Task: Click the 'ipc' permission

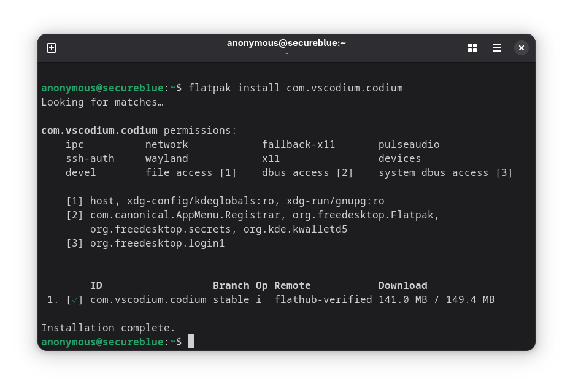Action: pyautogui.click(x=75, y=145)
